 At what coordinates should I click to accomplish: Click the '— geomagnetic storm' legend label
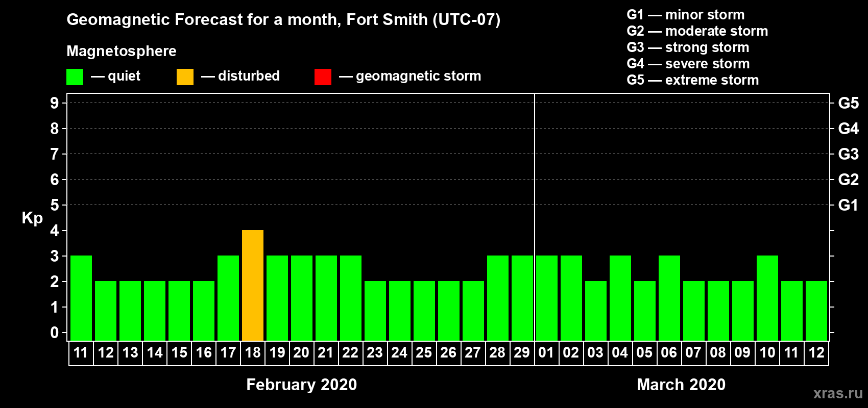(x=410, y=76)
